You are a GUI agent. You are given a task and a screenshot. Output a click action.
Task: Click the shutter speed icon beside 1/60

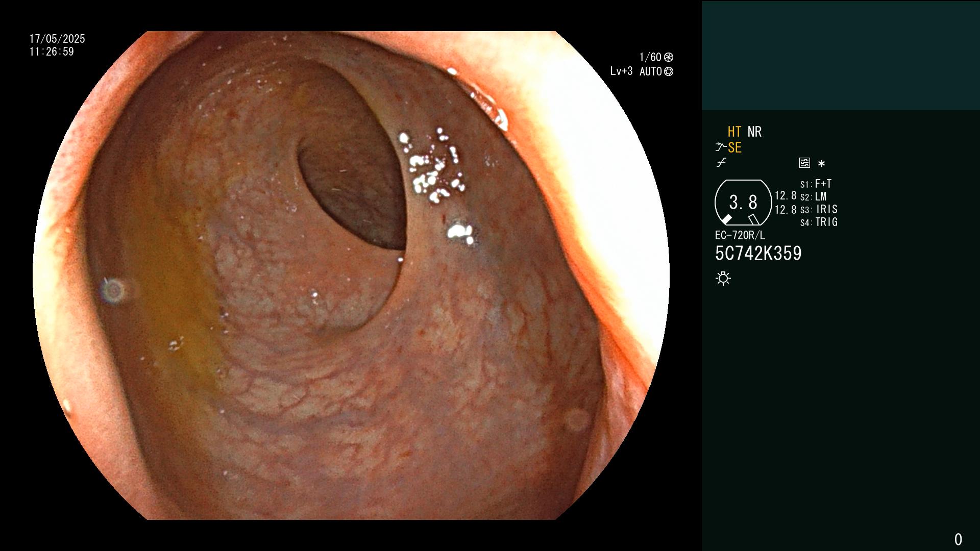pyautogui.click(x=669, y=57)
